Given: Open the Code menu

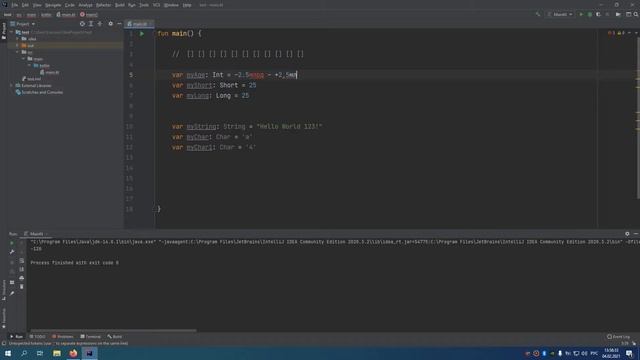Looking at the screenshot, I should (x=70, y=5).
